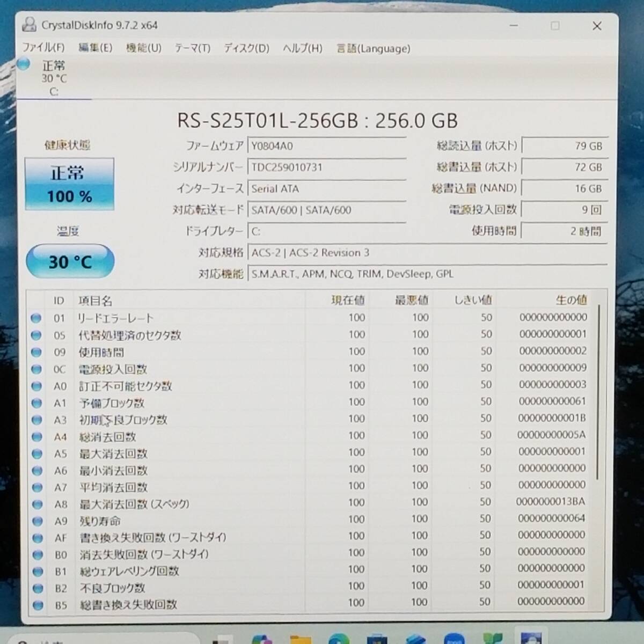The height and width of the screenshot is (644, 644).
Task: Click the 総書込量 (ホスト) value 72 GB
Action: click(565, 167)
